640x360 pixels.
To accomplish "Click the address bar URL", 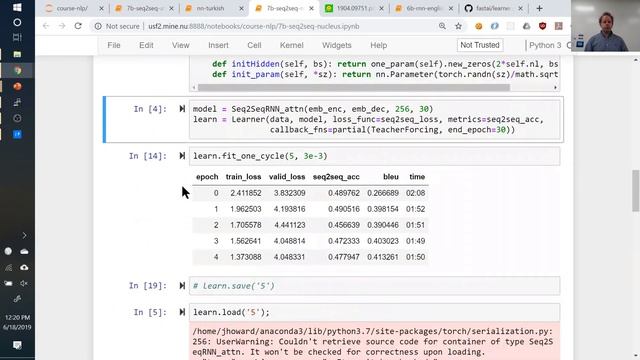I will click(253, 26).
